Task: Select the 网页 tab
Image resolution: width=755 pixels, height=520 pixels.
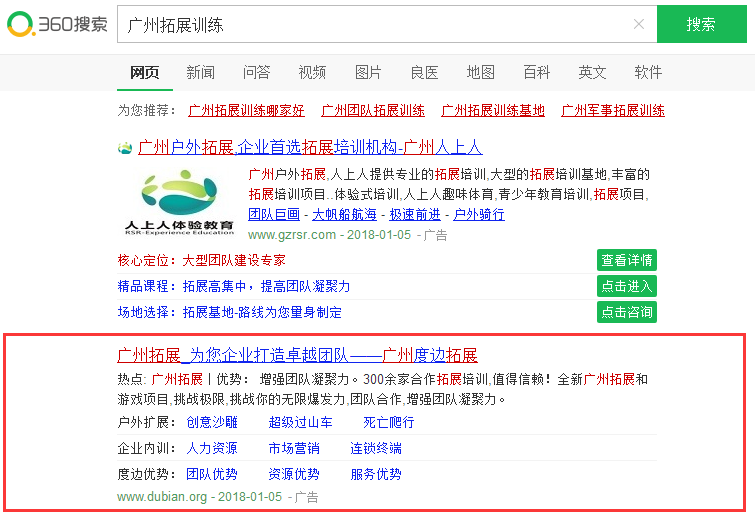Action: [144, 73]
